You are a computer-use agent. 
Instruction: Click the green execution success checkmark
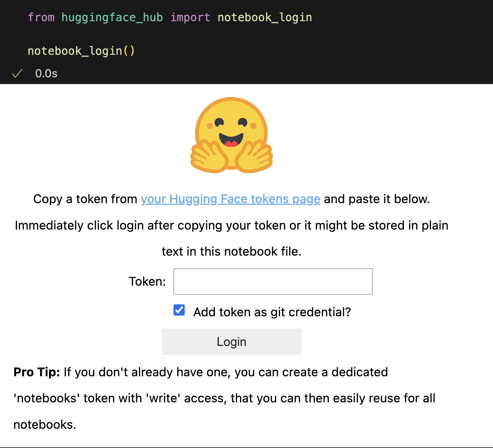pyautogui.click(x=17, y=74)
